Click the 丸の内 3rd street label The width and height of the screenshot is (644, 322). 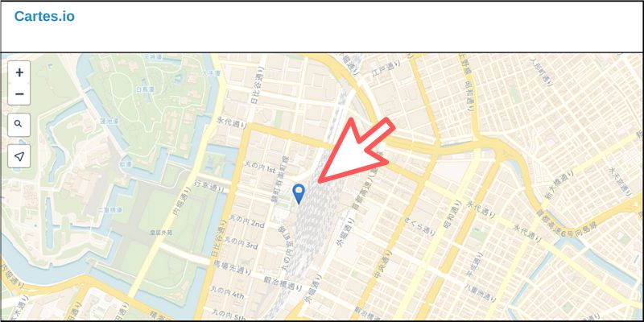[x=242, y=243]
